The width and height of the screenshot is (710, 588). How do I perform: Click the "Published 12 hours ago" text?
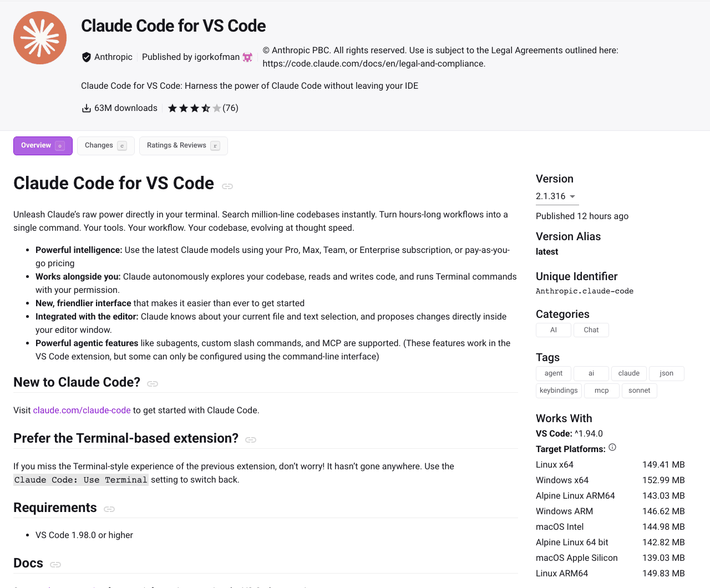point(582,216)
